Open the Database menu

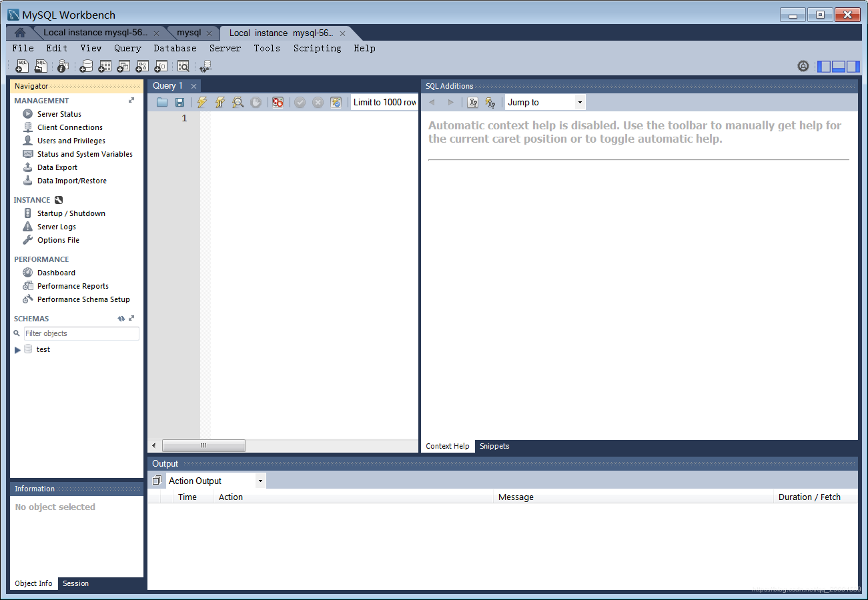coord(175,48)
